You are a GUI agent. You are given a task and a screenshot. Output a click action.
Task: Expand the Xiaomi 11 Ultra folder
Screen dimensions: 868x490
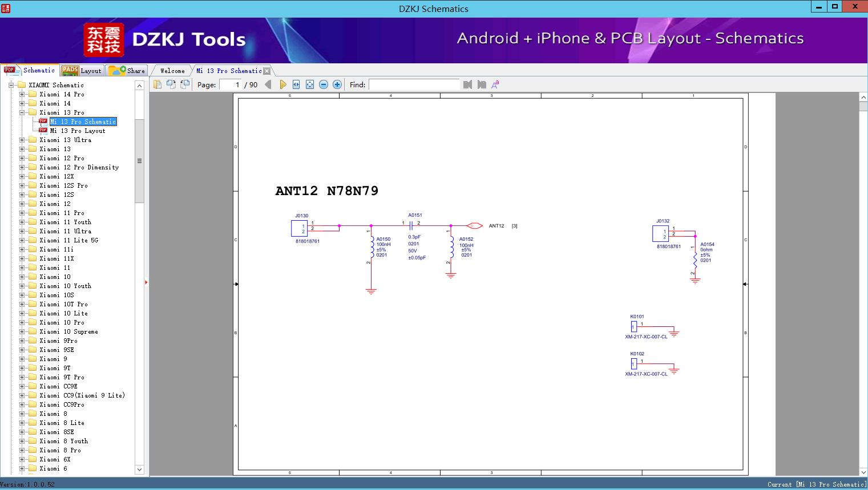22,231
